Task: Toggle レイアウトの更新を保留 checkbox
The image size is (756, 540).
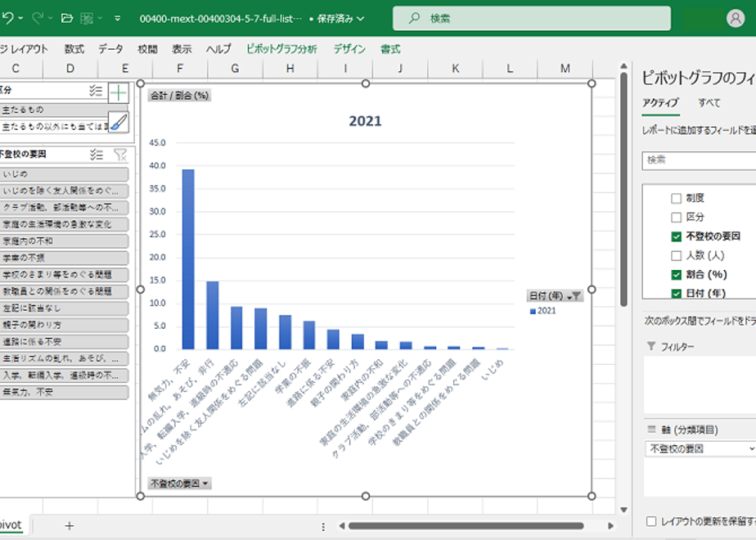Action: [651, 521]
